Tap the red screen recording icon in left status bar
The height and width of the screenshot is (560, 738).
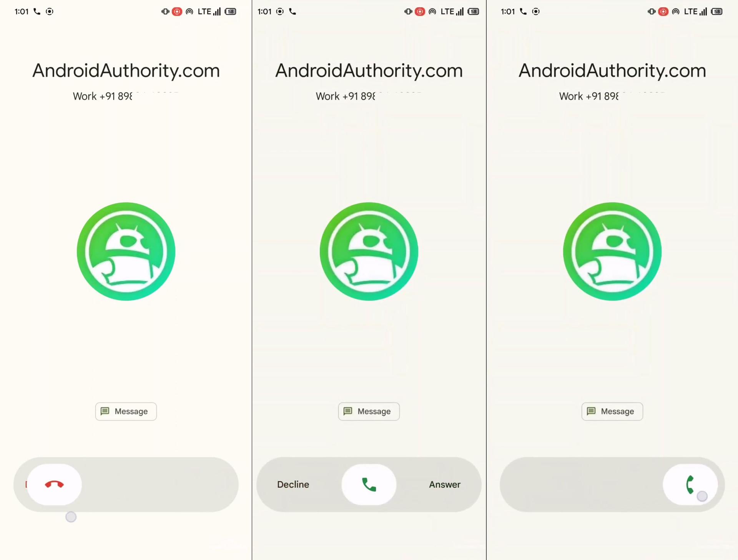coord(177,12)
